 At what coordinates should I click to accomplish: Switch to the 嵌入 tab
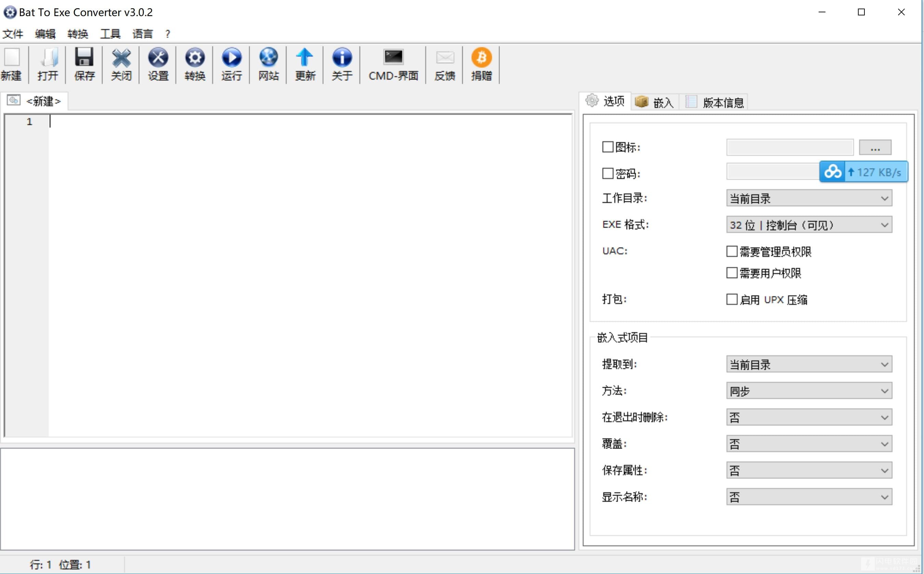pyautogui.click(x=655, y=102)
